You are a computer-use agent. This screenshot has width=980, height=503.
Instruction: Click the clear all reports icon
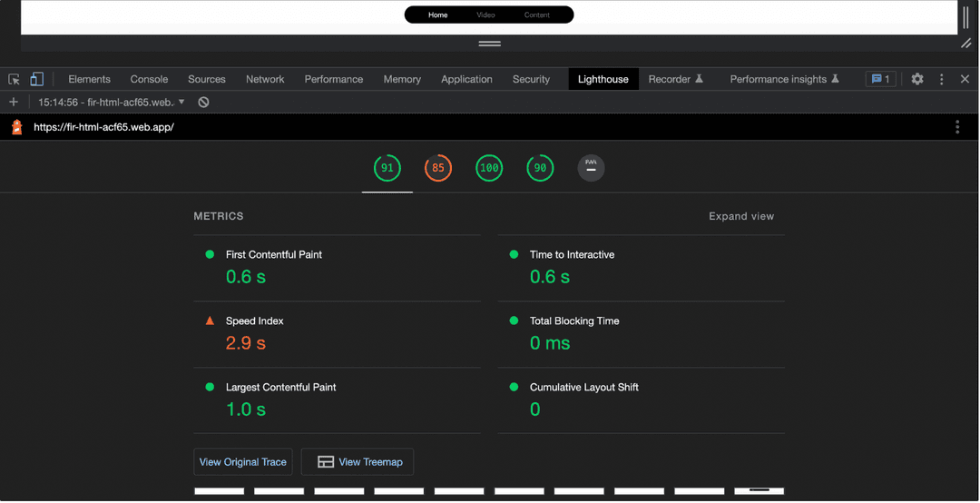[203, 103]
